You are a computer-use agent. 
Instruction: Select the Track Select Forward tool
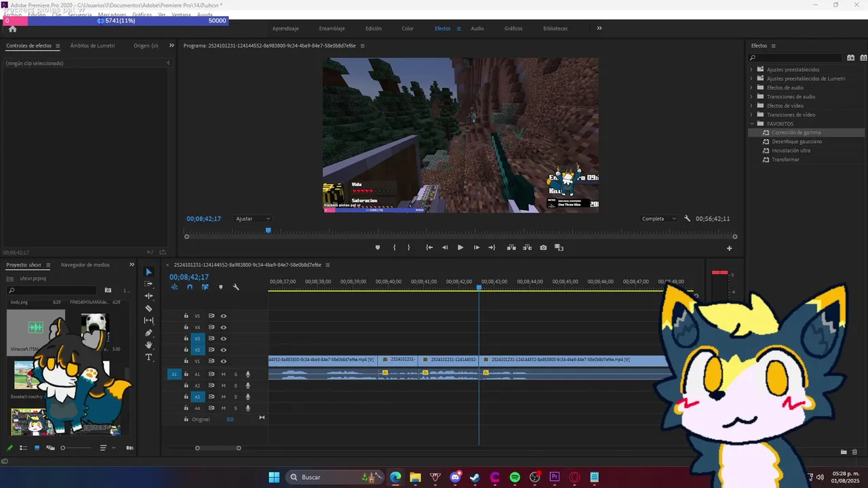coord(149,284)
